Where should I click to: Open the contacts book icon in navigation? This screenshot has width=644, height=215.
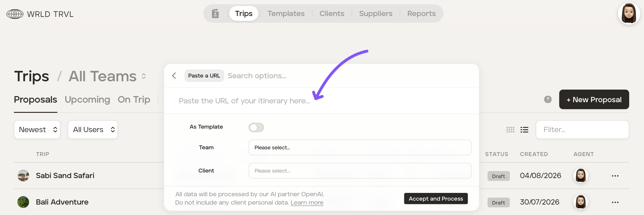pyautogui.click(x=215, y=13)
